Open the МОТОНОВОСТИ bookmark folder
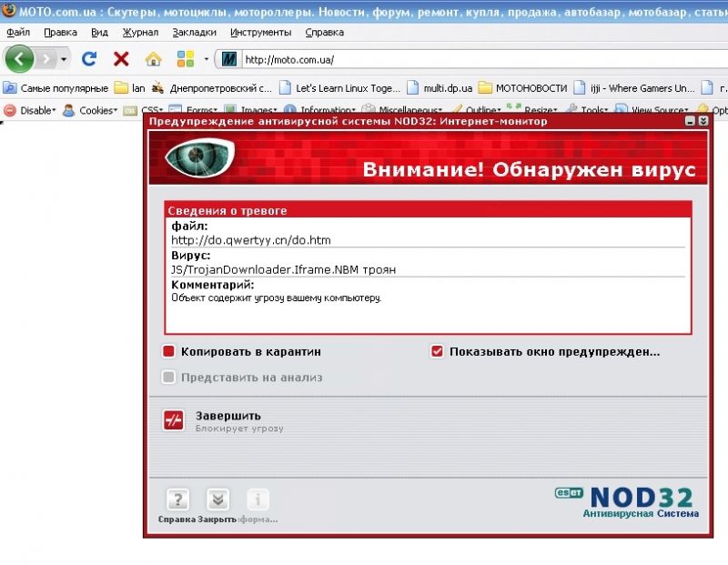The width and height of the screenshot is (728, 565). [x=522, y=87]
